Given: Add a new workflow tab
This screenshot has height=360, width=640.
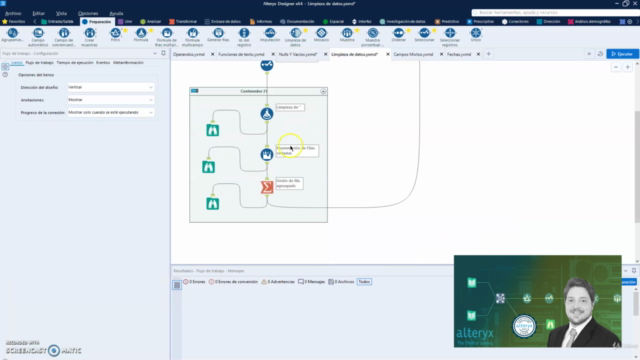Looking at the screenshot, I should tap(489, 54).
